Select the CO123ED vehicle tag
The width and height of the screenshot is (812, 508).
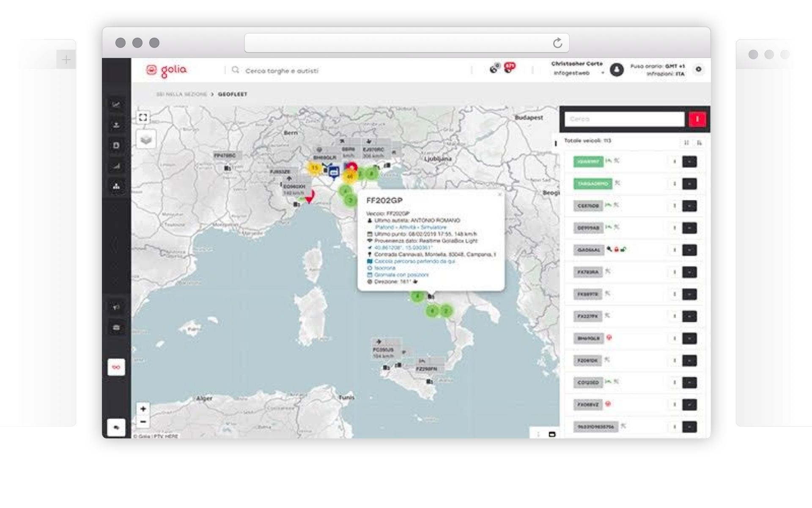click(588, 382)
